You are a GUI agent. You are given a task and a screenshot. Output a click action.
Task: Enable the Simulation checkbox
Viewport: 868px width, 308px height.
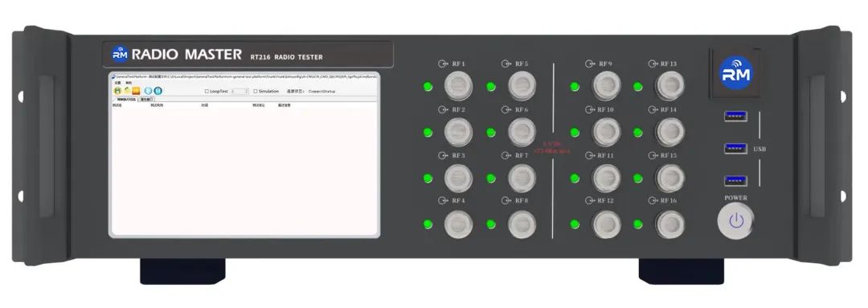(x=256, y=92)
